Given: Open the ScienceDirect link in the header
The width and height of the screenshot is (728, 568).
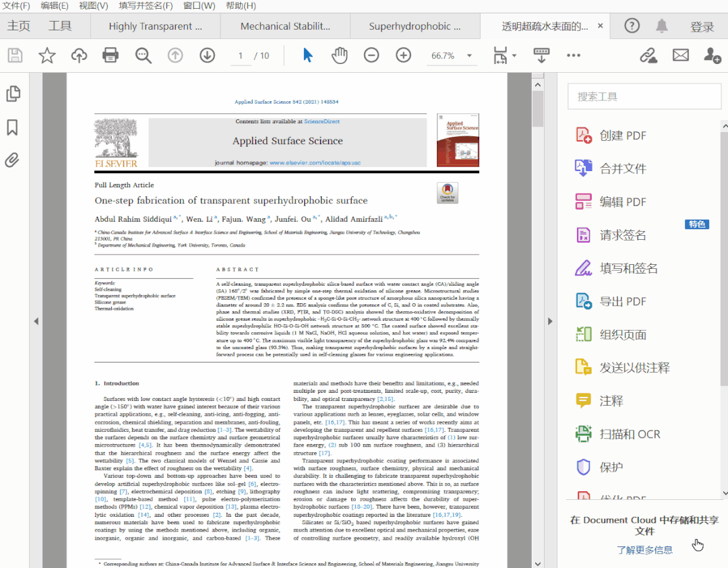Looking at the screenshot, I should point(322,121).
